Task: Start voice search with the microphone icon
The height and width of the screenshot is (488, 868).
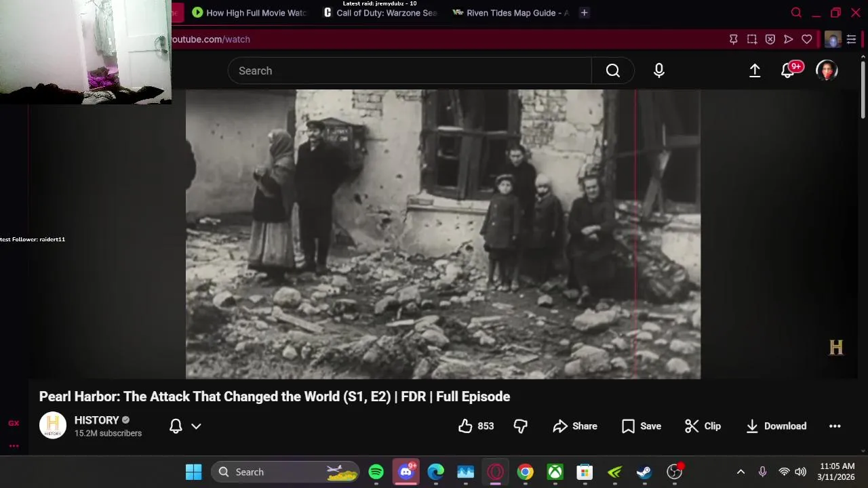Action: click(659, 70)
